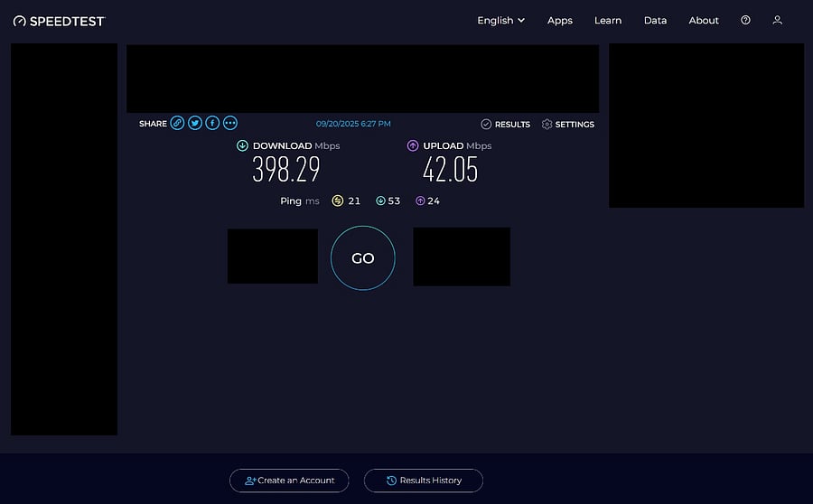Click the Ping ms label

300,201
